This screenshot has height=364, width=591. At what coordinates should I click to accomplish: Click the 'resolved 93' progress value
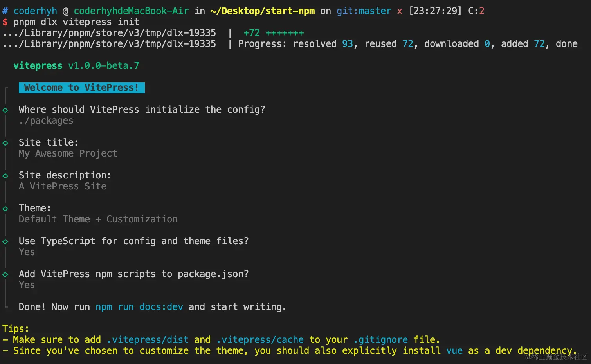click(323, 44)
